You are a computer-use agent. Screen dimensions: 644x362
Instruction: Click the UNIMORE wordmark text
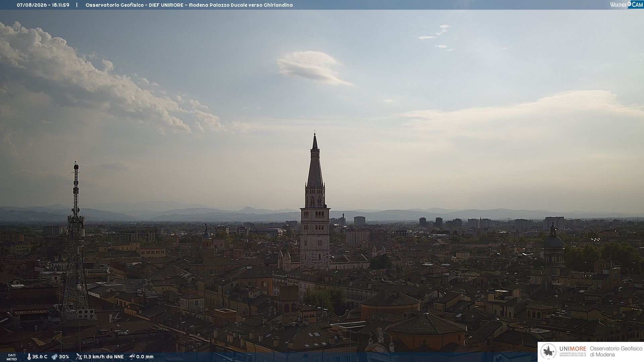coord(573,349)
